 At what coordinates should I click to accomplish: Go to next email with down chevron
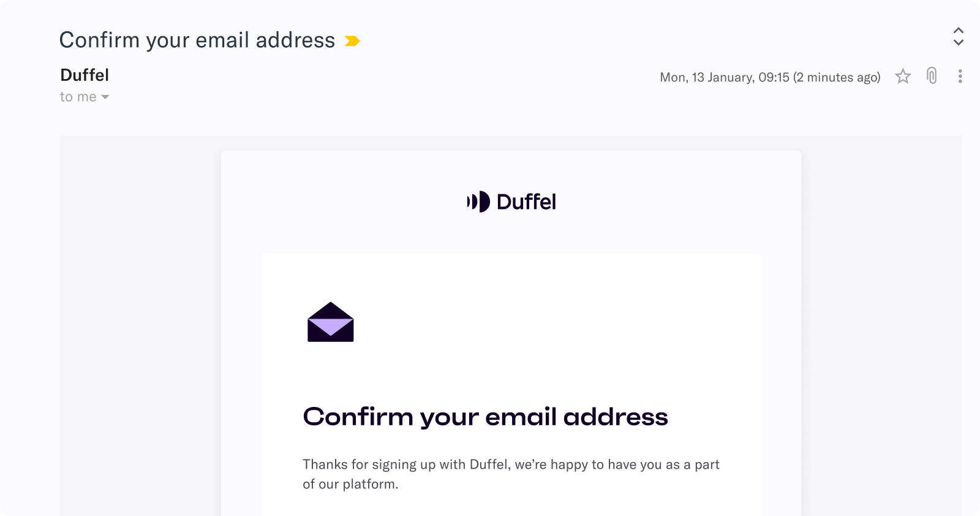point(959,42)
